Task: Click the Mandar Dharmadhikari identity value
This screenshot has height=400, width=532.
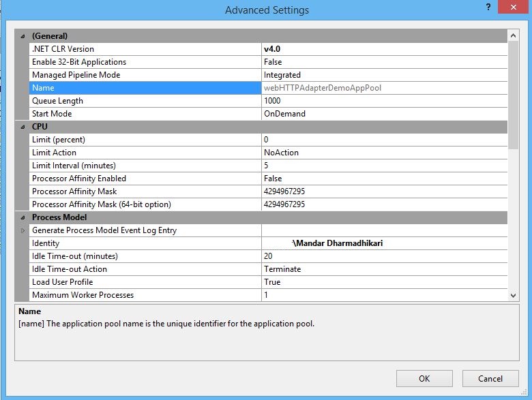Action: pyautogui.click(x=385, y=243)
